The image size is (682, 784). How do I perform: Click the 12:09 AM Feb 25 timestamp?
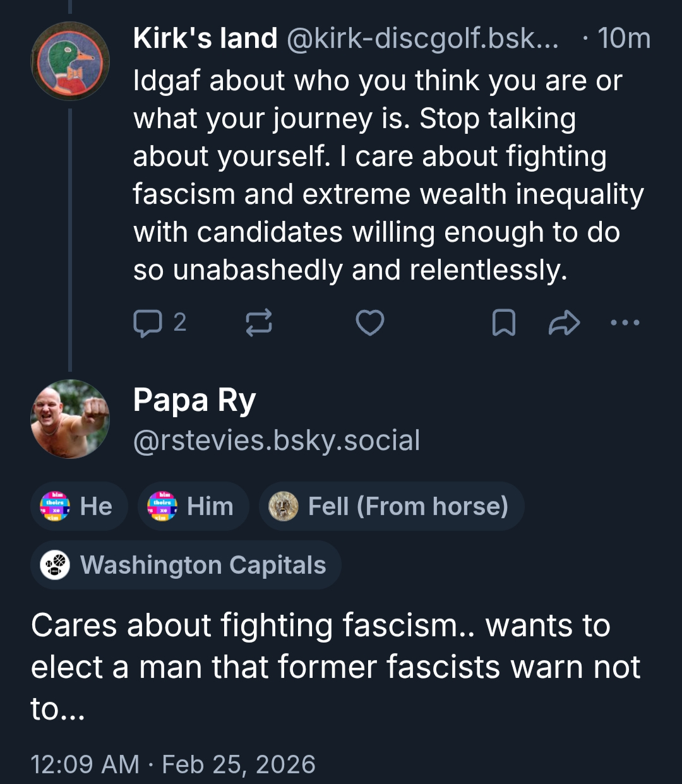(x=173, y=764)
